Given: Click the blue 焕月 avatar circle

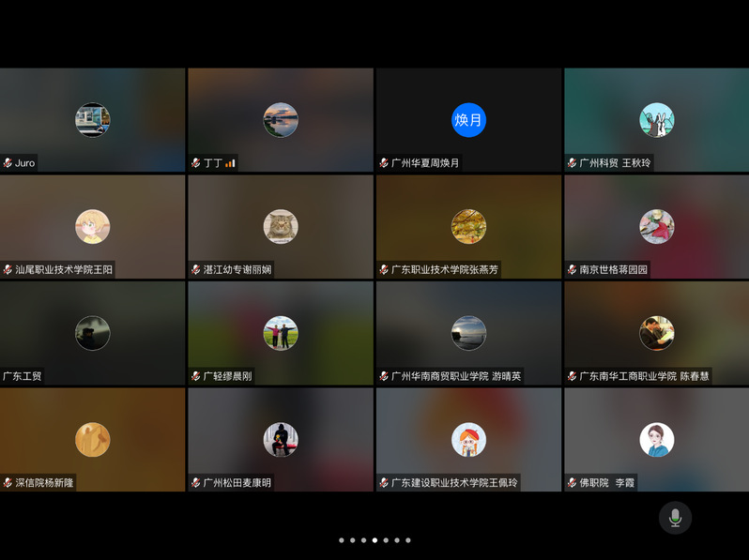Looking at the screenshot, I should (x=468, y=120).
